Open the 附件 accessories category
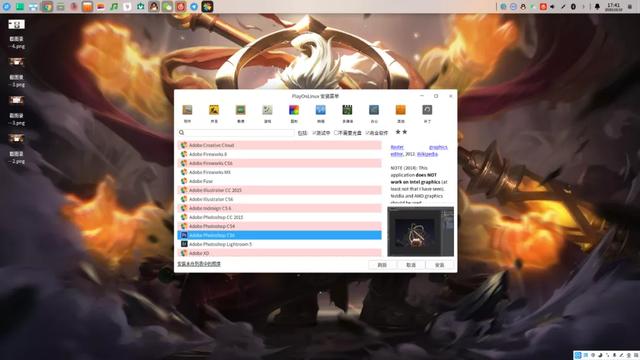Image resolution: width=640 pixels, height=360 pixels. (x=187, y=113)
